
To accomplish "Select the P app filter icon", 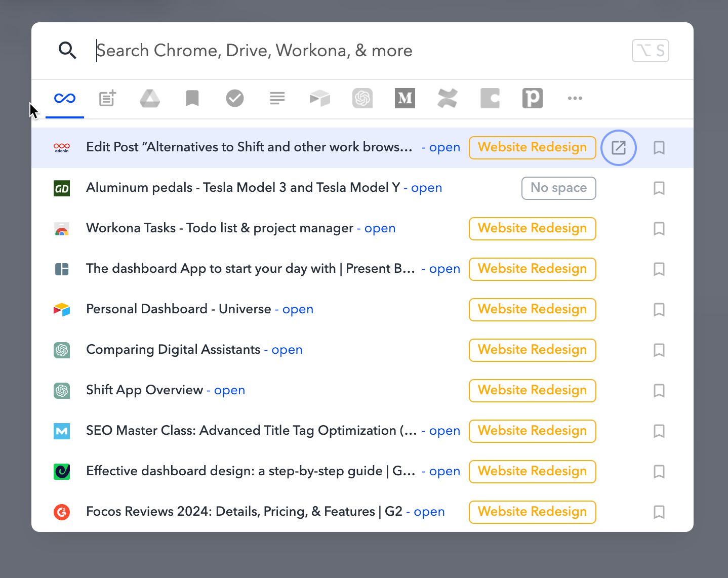I will click(533, 98).
